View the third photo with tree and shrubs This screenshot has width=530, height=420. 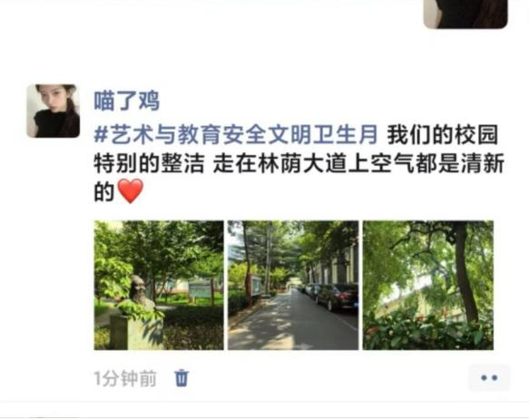pos(428,285)
